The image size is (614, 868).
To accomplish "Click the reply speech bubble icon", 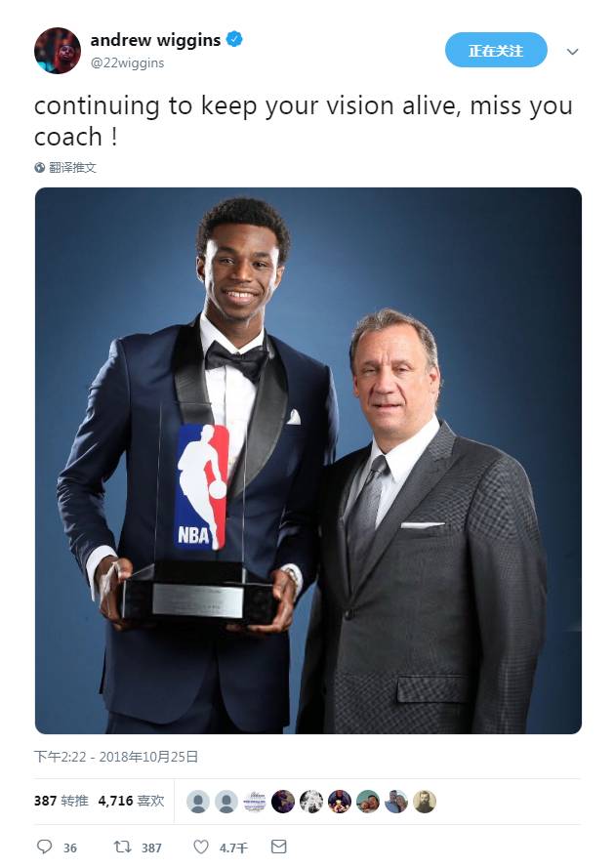I will click(44, 847).
